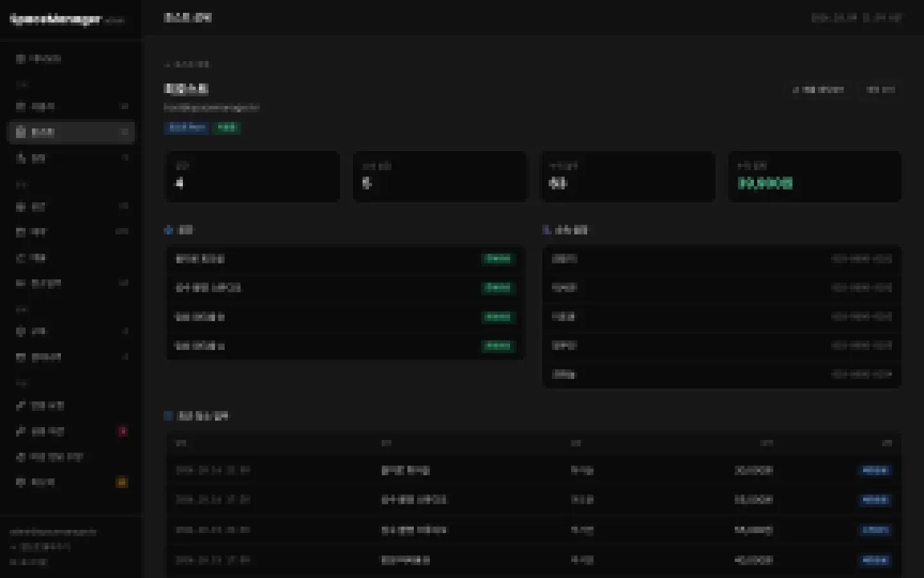Click the SpaceManager logo in the sidebar
This screenshot has width=924, height=578.
pyautogui.click(x=56, y=19)
